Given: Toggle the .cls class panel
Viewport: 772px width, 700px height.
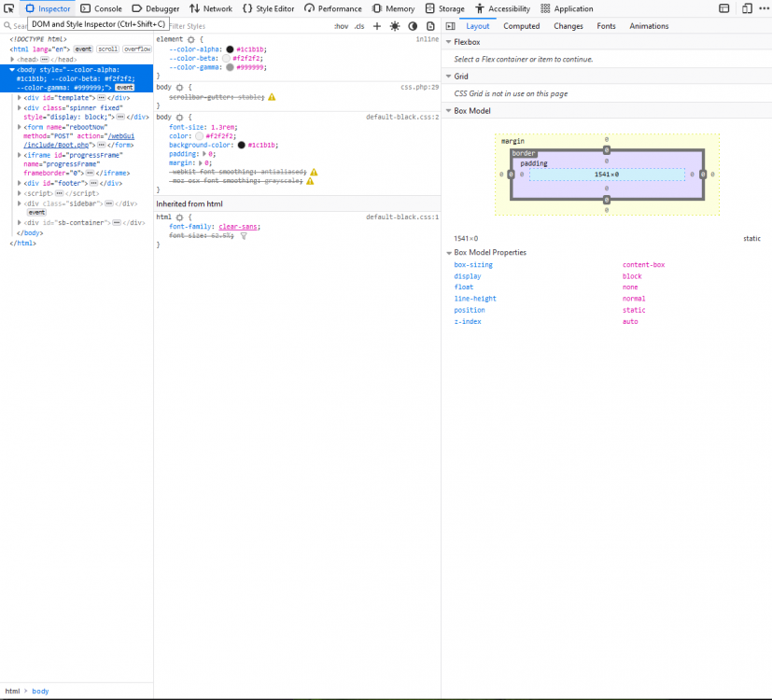Looking at the screenshot, I should [x=359, y=26].
